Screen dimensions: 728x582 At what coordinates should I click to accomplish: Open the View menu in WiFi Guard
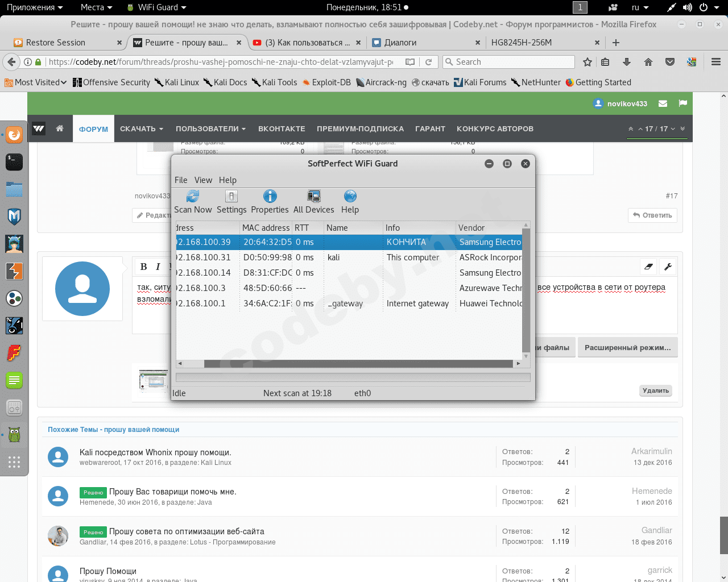203,180
